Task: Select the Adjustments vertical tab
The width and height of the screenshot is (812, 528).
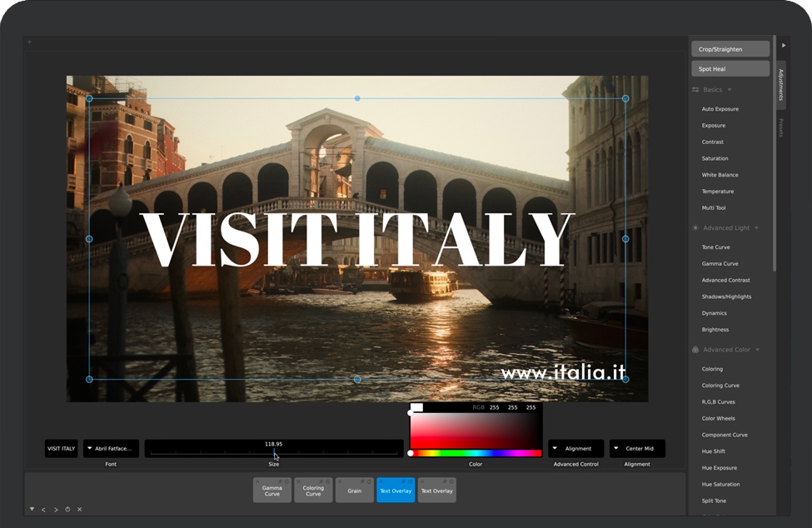Action: tap(781, 85)
